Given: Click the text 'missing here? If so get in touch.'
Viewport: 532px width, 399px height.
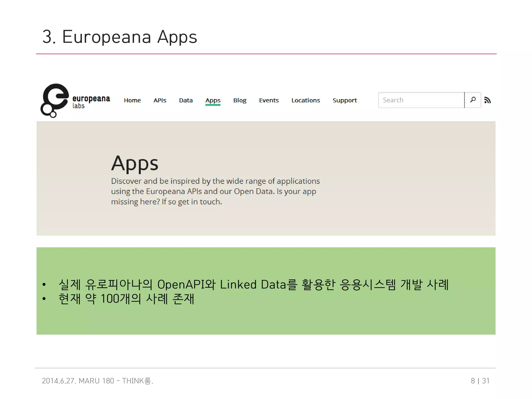Looking at the screenshot, I should [x=167, y=202].
